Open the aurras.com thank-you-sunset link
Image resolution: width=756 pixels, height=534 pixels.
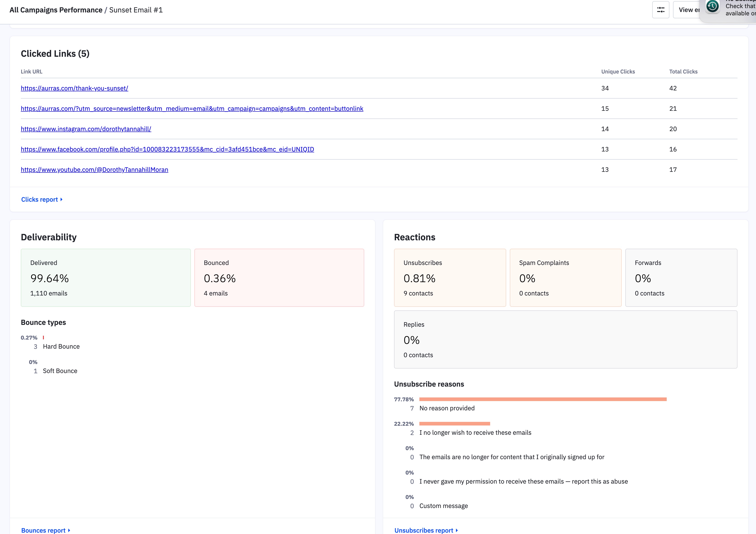pos(74,88)
